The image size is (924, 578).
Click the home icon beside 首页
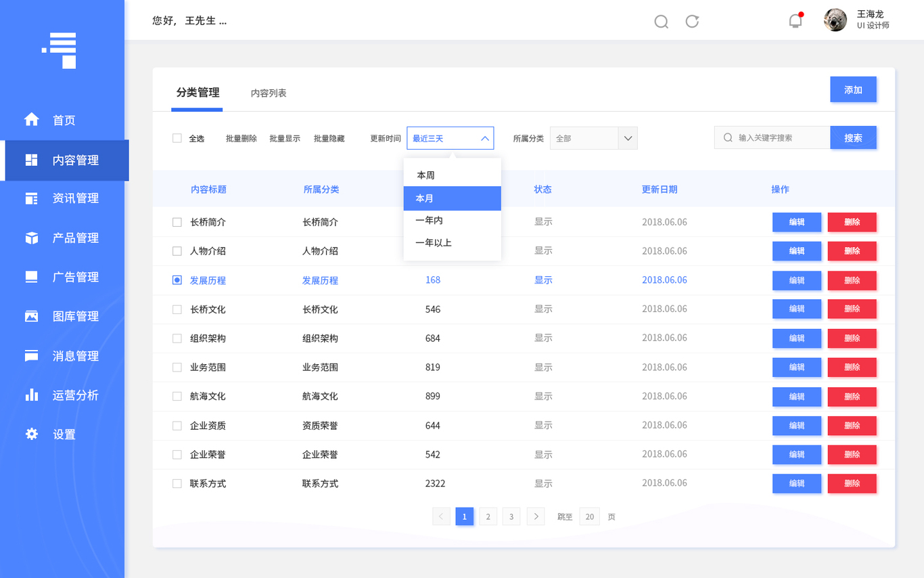click(32, 119)
